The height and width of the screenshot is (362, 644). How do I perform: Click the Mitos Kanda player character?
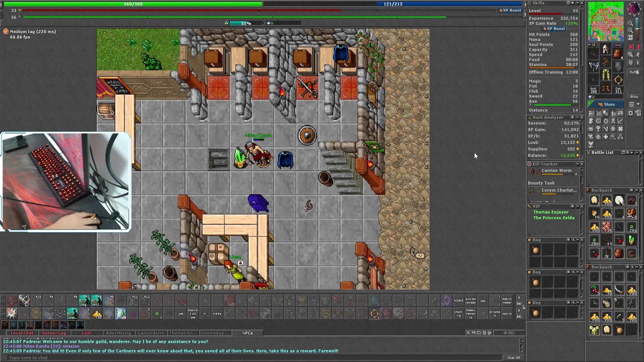click(259, 154)
